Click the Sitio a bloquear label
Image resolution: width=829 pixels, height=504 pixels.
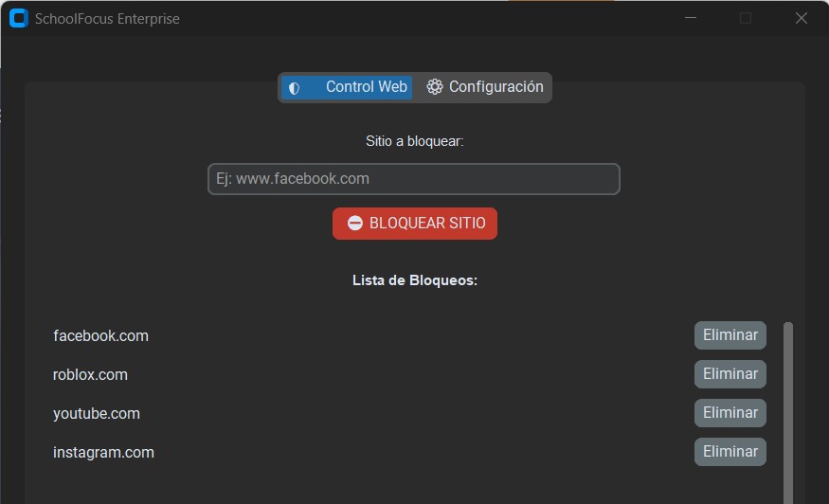(x=415, y=141)
